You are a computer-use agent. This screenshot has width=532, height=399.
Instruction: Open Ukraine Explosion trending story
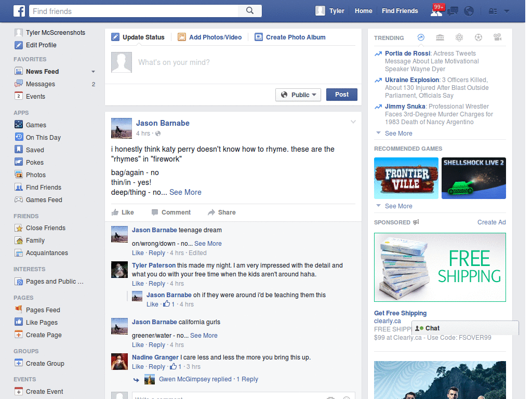(412, 79)
